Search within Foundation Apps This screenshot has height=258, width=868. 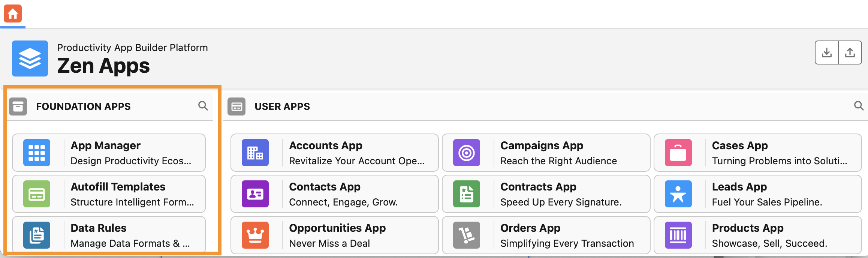203,106
